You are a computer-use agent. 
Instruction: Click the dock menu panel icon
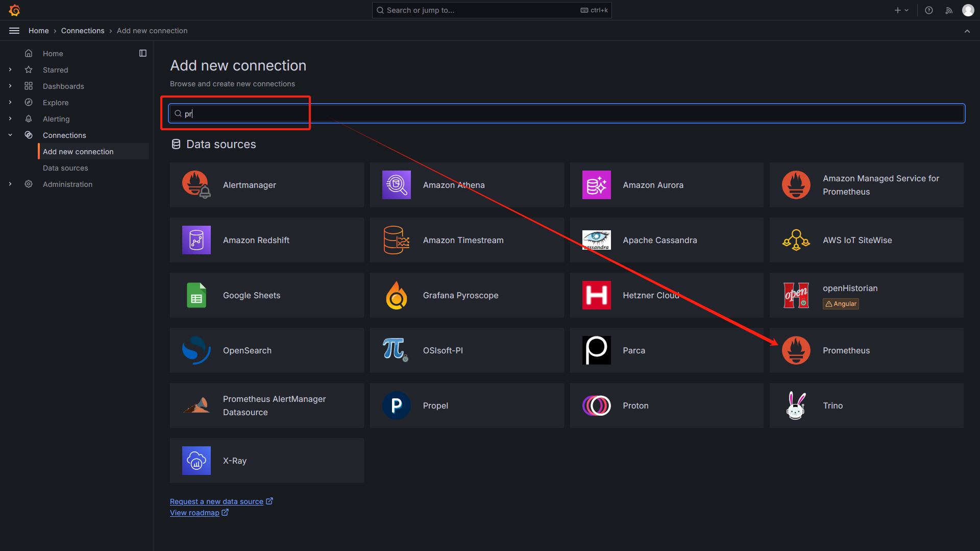pos(143,53)
